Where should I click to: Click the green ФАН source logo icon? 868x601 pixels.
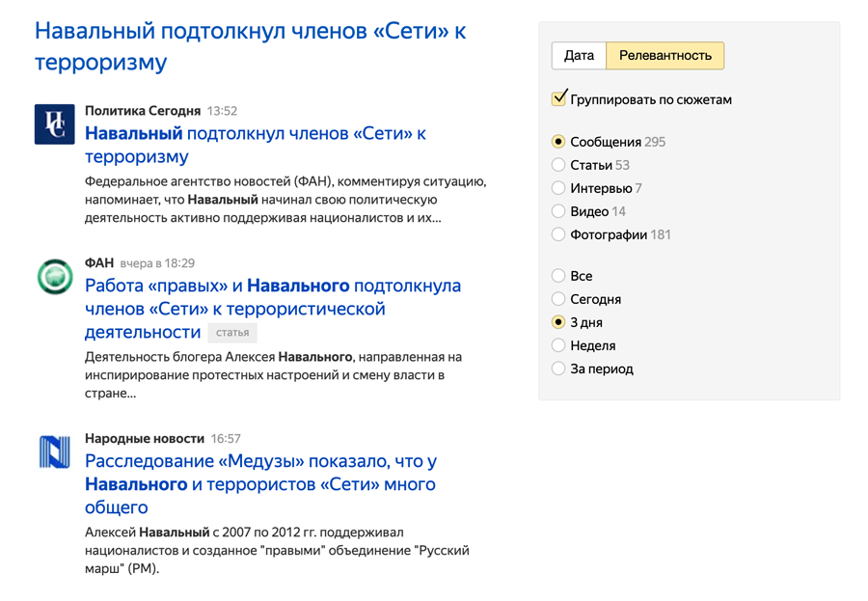pos(54,277)
